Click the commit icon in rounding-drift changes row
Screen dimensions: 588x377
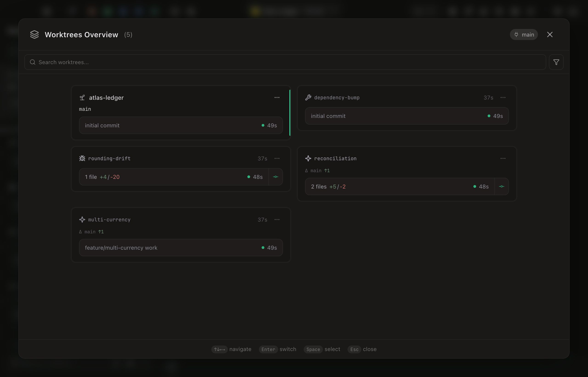tap(276, 177)
